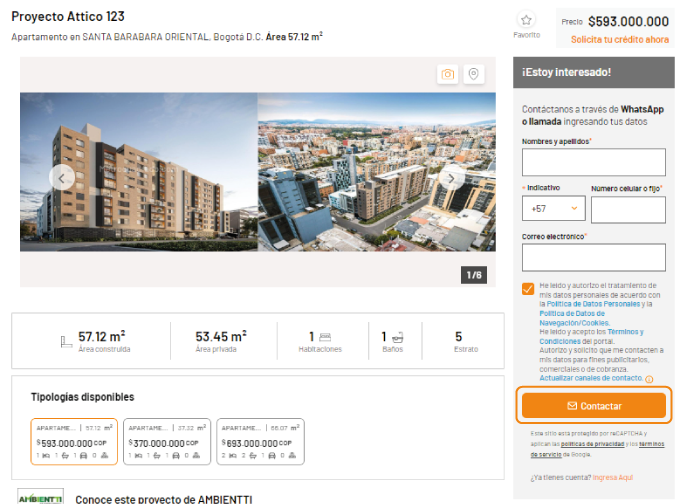Click the built area floor plan icon
Viewport: 680px width, 504px height.
pos(66,342)
